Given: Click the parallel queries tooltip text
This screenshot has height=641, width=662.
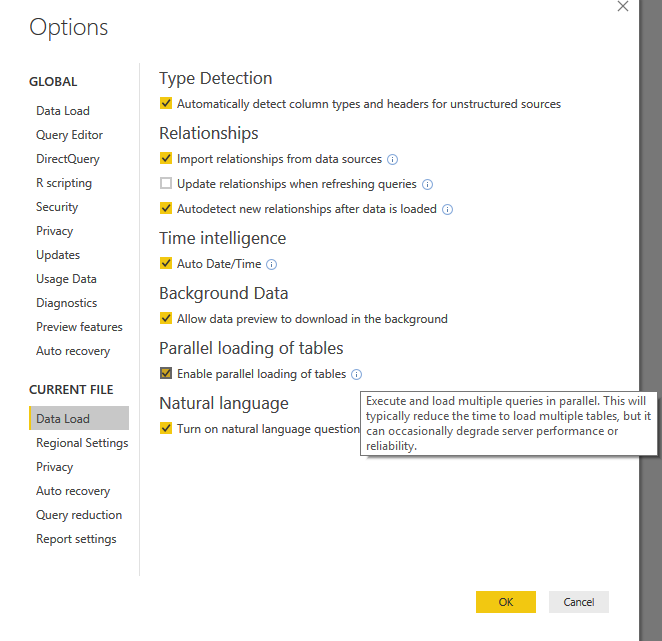Looking at the screenshot, I should click(x=508, y=424).
